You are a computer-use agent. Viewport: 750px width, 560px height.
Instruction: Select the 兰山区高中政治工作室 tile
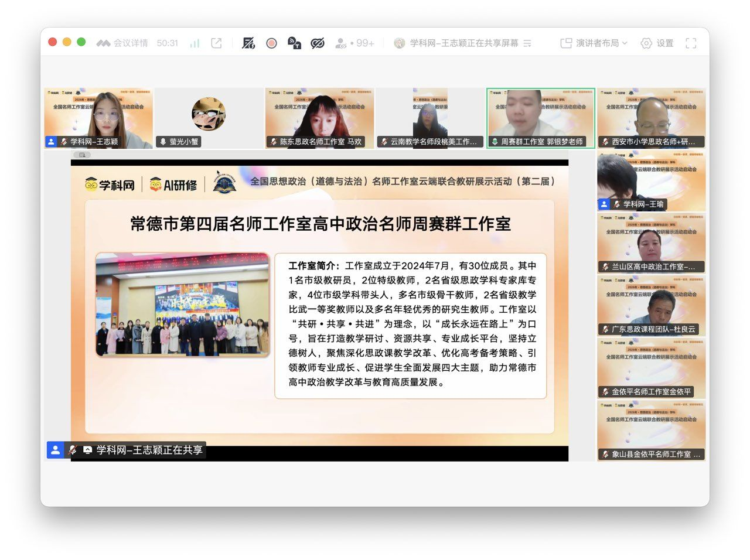(652, 244)
